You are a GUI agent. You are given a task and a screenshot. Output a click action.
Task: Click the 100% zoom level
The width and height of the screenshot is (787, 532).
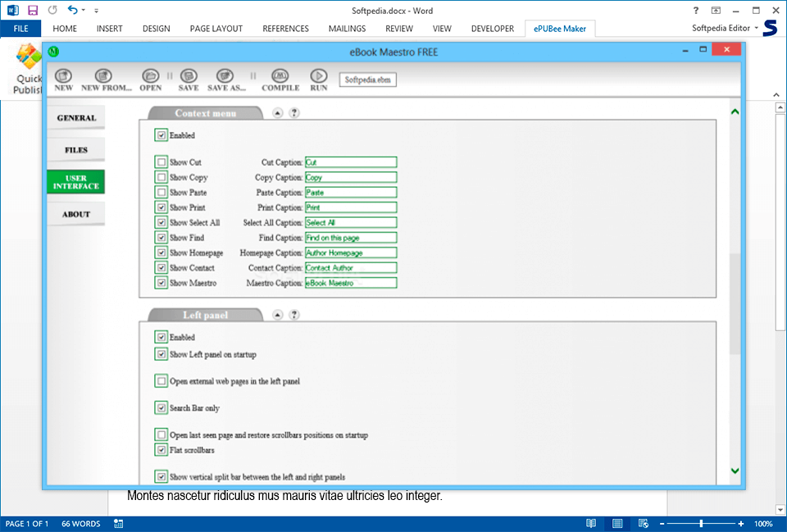click(x=763, y=524)
